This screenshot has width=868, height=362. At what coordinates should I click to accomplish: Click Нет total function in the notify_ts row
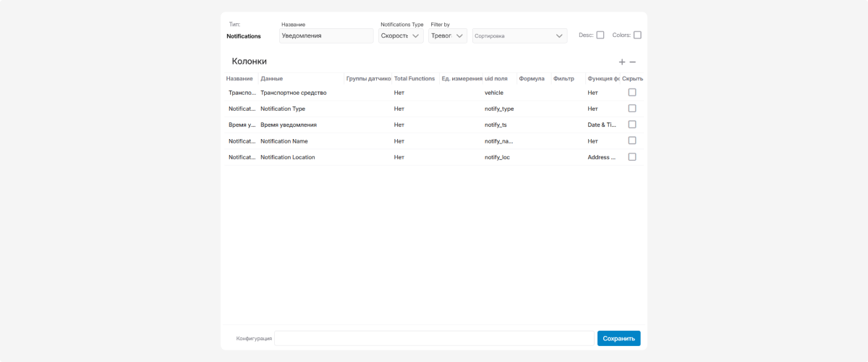(x=399, y=125)
